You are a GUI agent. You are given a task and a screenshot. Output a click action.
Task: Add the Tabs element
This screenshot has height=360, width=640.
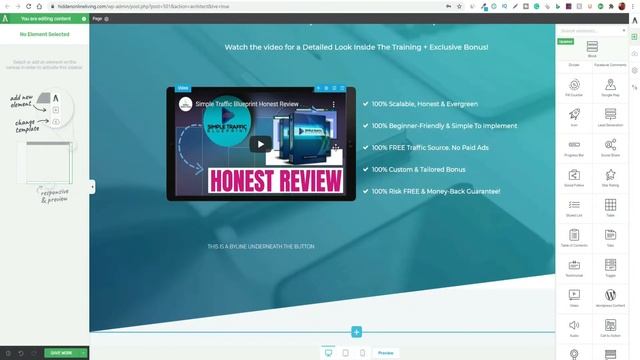(x=610, y=238)
